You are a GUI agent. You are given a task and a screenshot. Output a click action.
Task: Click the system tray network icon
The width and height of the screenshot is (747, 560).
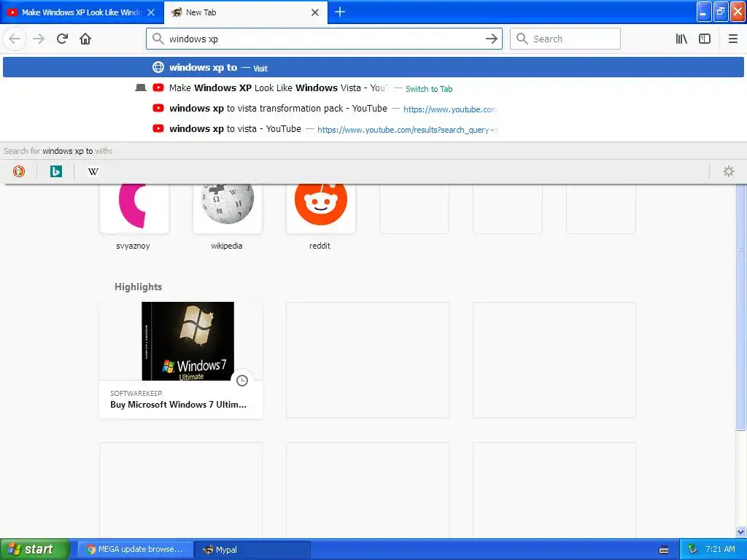(x=692, y=550)
